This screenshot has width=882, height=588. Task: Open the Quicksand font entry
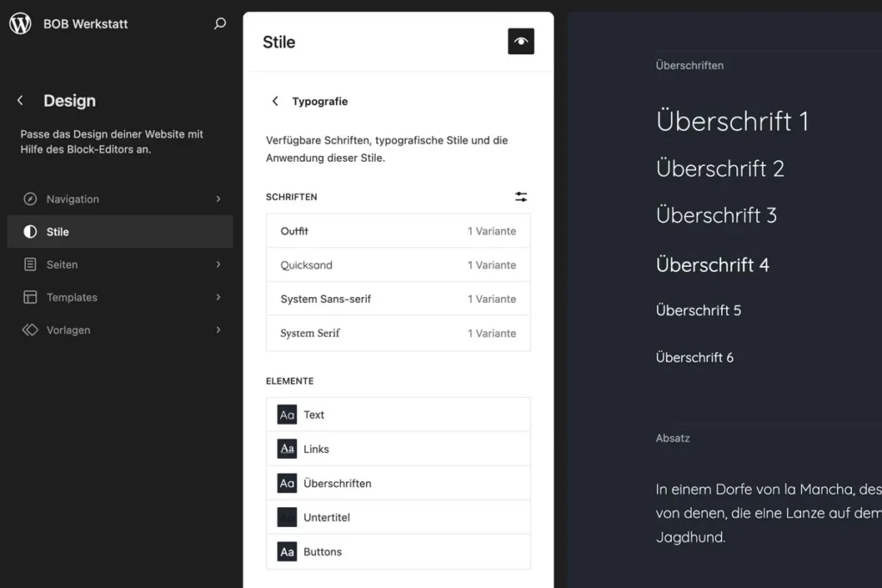point(398,265)
